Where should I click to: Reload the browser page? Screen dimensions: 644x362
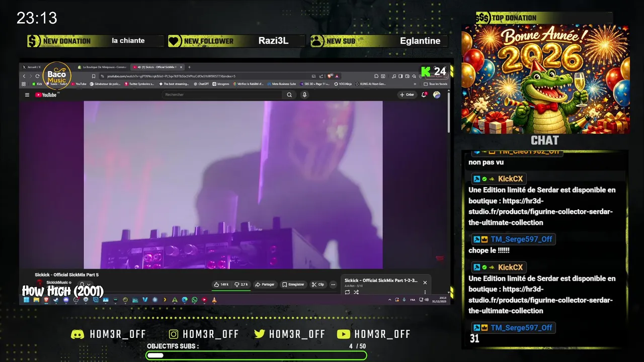tap(37, 76)
